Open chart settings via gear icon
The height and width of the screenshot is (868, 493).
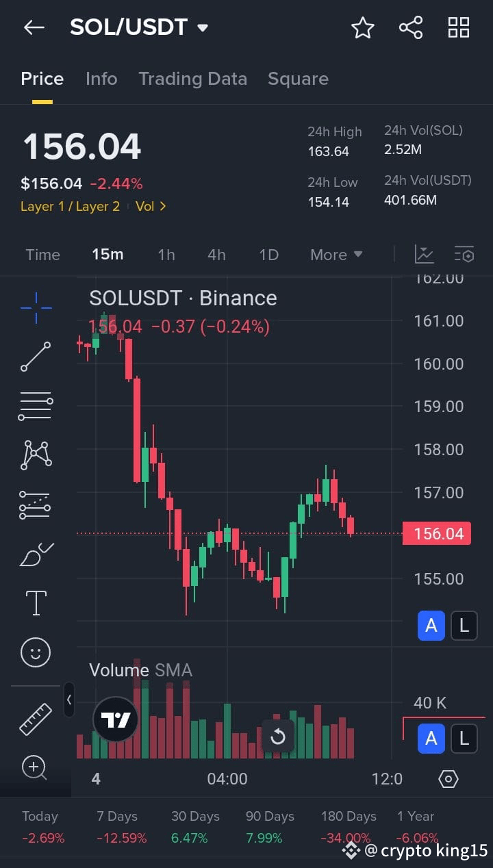click(x=448, y=778)
